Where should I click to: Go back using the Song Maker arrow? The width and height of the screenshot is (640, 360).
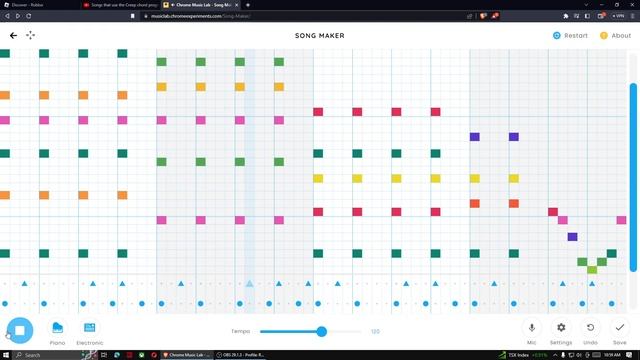13,36
